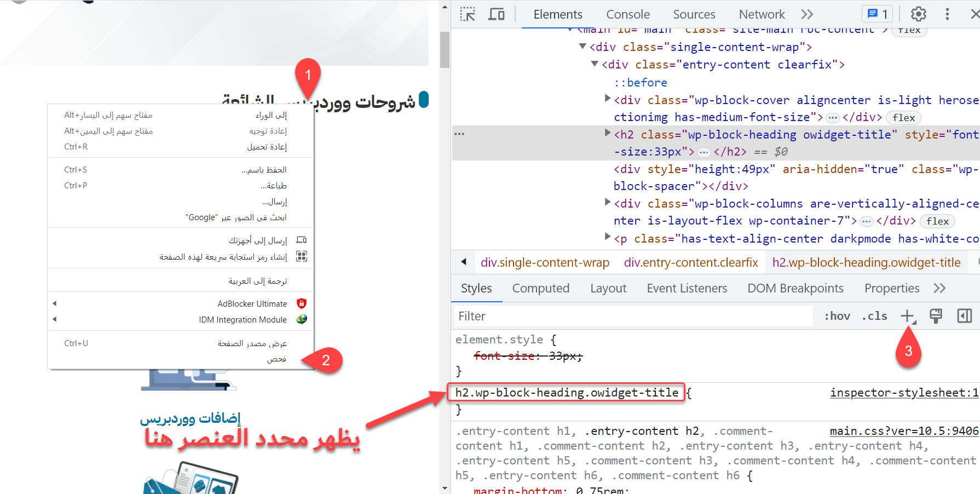
Task: Toggle rendering emulations paintbrush icon
Action: (x=936, y=316)
